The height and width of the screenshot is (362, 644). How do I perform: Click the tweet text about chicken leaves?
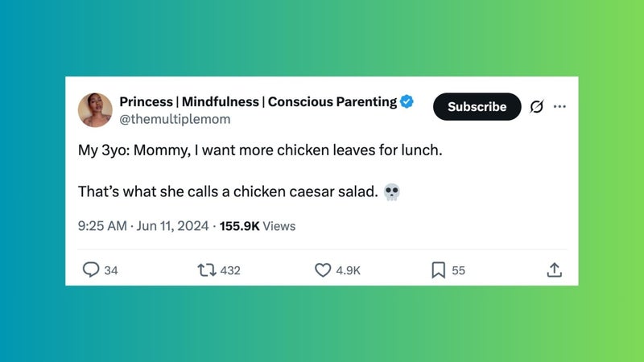point(260,150)
